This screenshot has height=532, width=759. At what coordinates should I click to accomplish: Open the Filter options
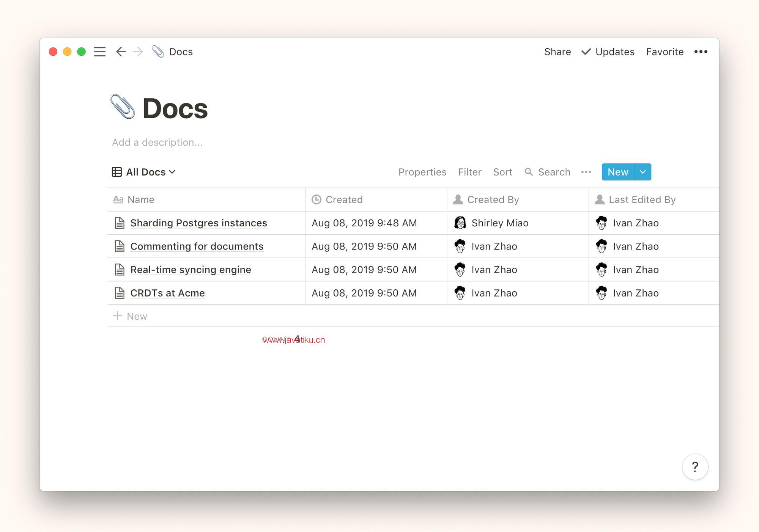(469, 172)
